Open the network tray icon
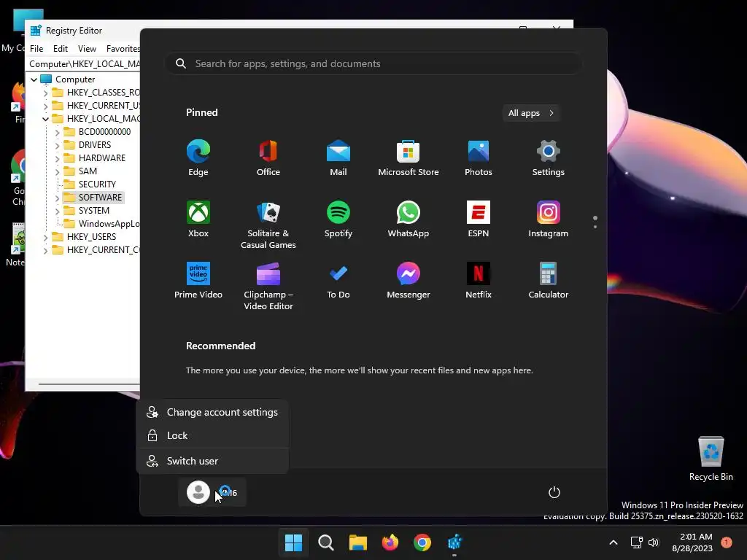Viewport: 747px width, 560px height. tap(636, 542)
